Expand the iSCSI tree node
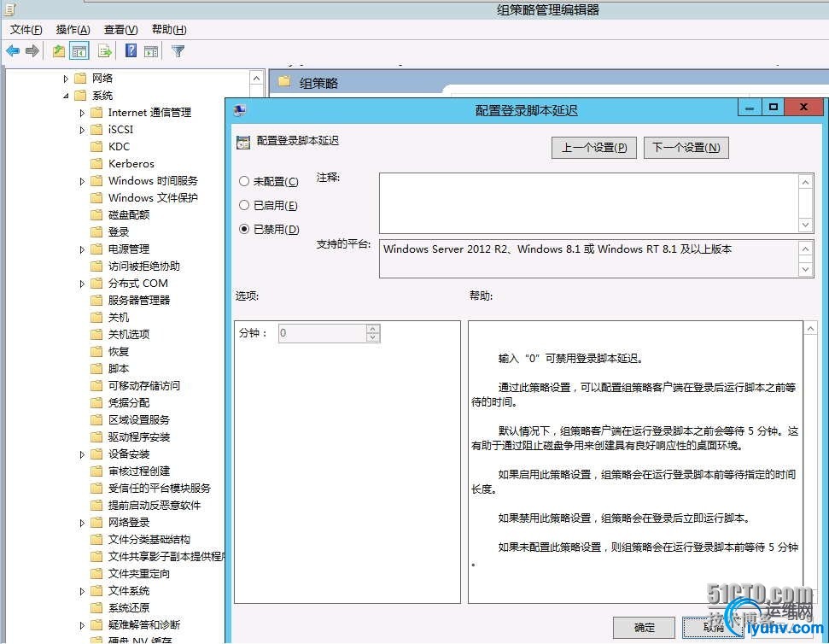This screenshot has height=644, width=829. point(82,130)
